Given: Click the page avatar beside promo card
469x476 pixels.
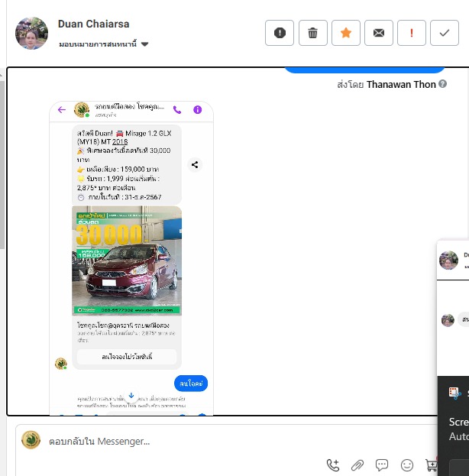Looking at the screenshot, I should (60, 364).
